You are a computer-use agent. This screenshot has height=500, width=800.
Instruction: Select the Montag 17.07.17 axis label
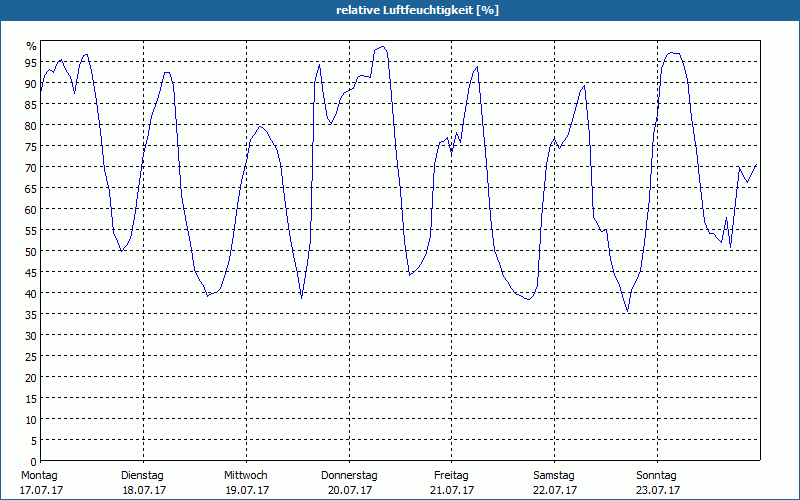(x=41, y=483)
